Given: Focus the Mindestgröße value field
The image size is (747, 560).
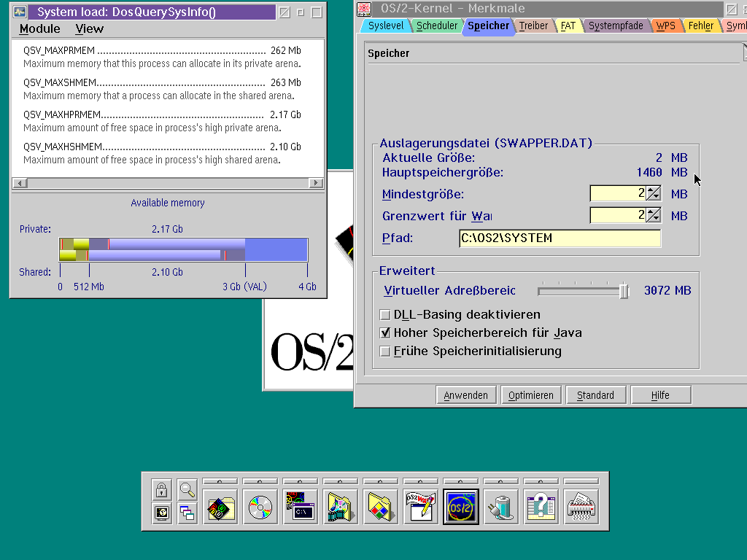Looking at the screenshot, I should click(619, 193).
